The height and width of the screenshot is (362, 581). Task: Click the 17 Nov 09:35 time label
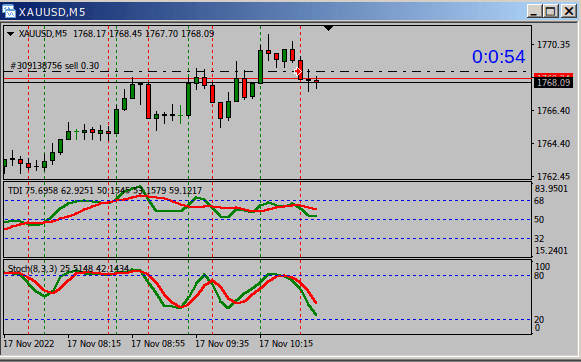point(222,343)
